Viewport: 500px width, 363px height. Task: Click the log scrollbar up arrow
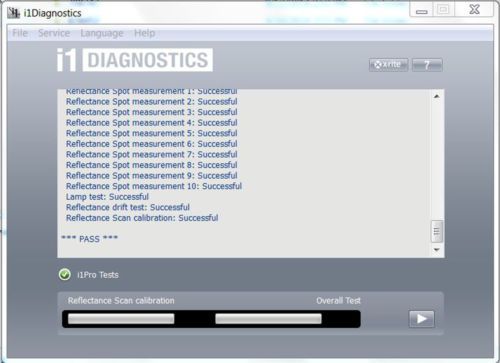[437, 96]
